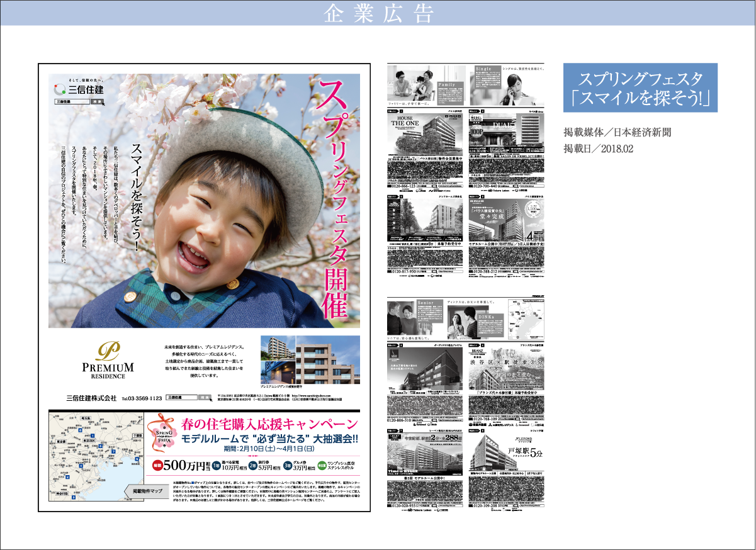Click the green 参加賞 badge
This screenshot has width=756, height=550.
(322, 466)
